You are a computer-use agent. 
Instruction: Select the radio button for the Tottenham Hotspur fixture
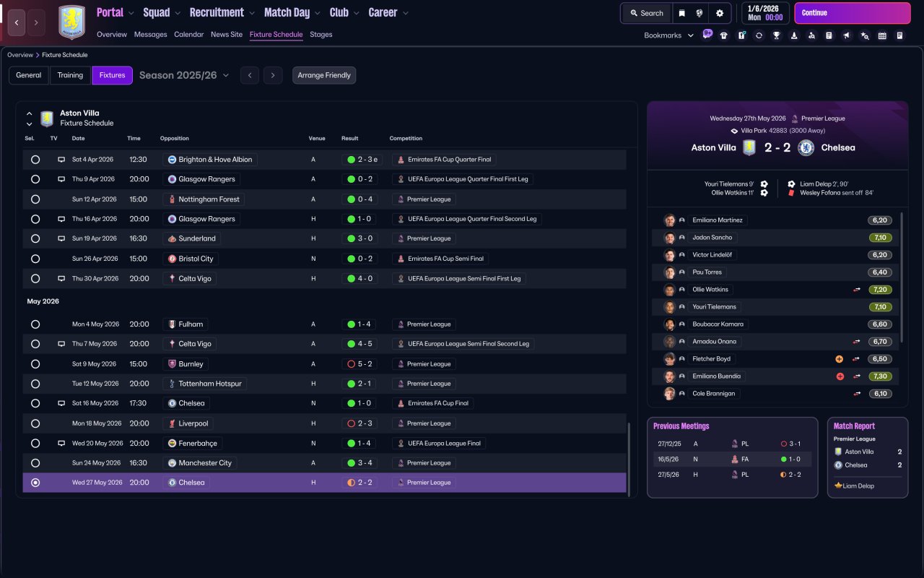(x=35, y=384)
